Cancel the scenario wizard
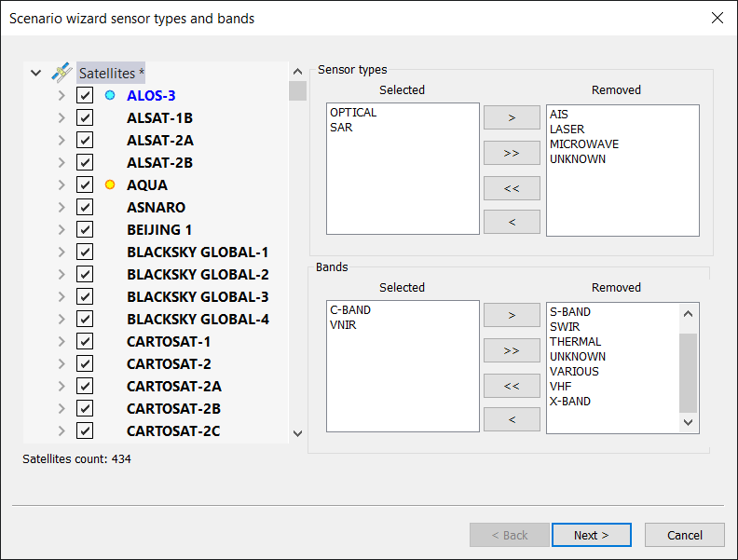This screenshot has height=560, width=738. click(685, 535)
